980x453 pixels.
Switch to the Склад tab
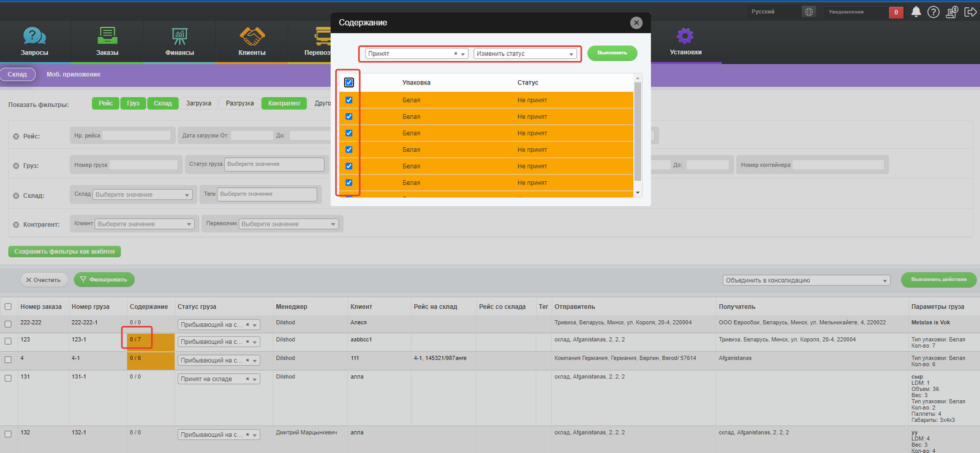17,75
